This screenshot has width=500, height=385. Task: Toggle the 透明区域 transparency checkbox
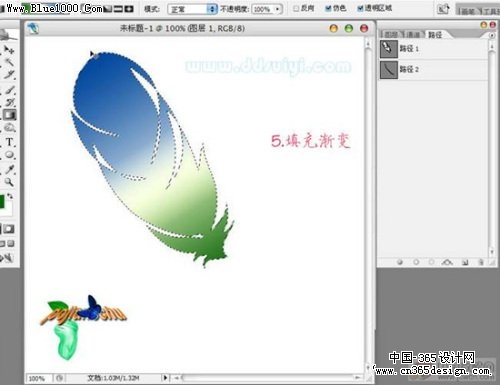360,8
